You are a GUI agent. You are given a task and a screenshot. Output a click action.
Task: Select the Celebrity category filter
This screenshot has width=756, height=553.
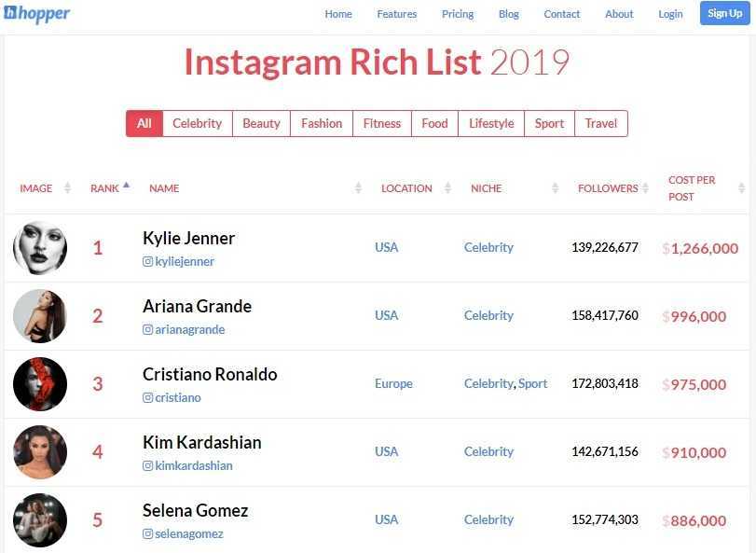pos(198,123)
